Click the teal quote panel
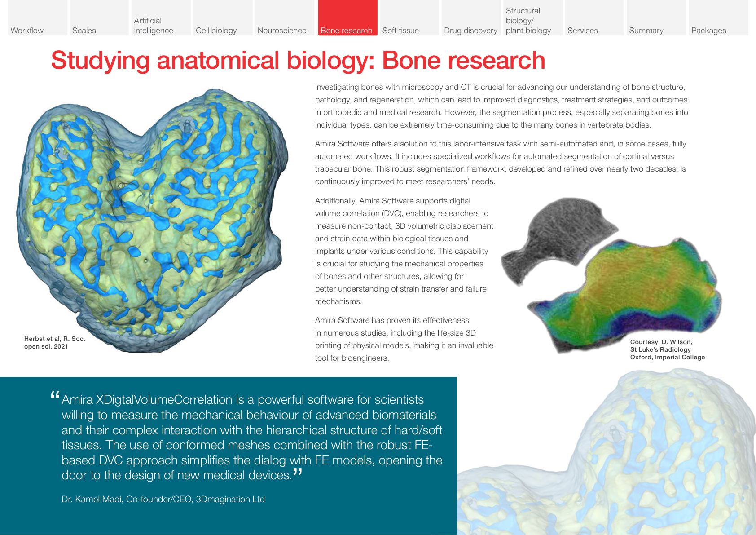 (x=229, y=449)
